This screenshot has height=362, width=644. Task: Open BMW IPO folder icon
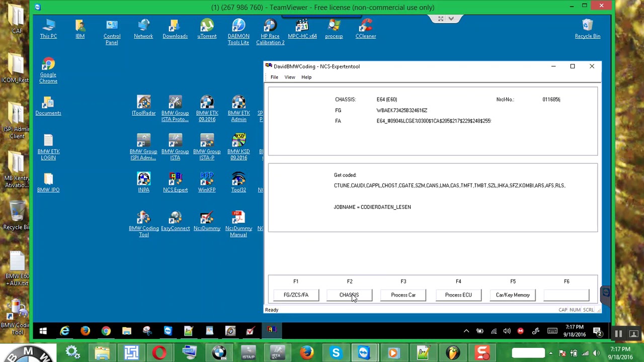48,183
